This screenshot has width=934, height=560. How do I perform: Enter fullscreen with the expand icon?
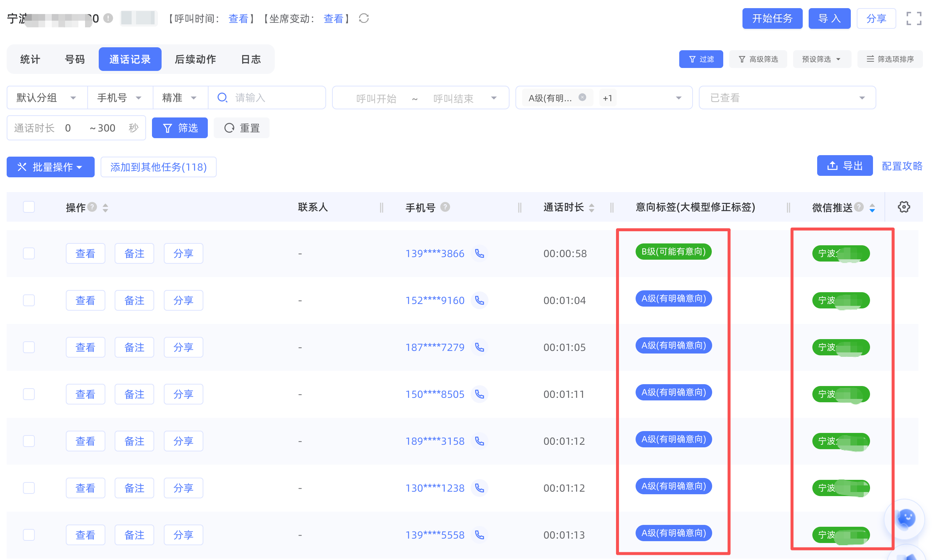914,18
